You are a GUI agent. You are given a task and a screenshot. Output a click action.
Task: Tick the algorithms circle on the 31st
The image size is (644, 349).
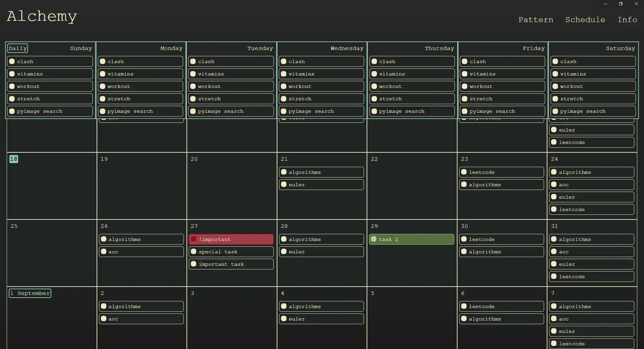pyautogui.click(x=554, y=239)
